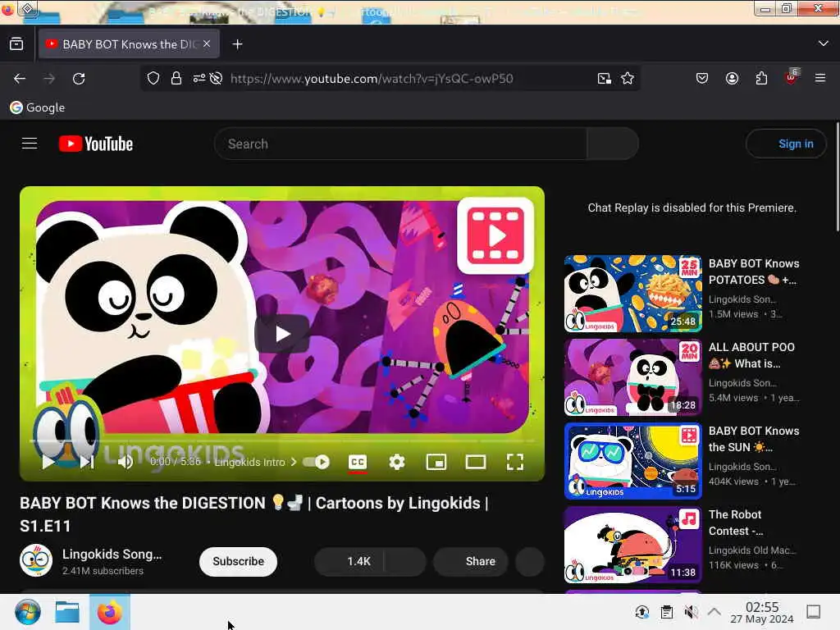Click the play icon in player controls
The height and width of the screenshot is (630, 840).
48,462
